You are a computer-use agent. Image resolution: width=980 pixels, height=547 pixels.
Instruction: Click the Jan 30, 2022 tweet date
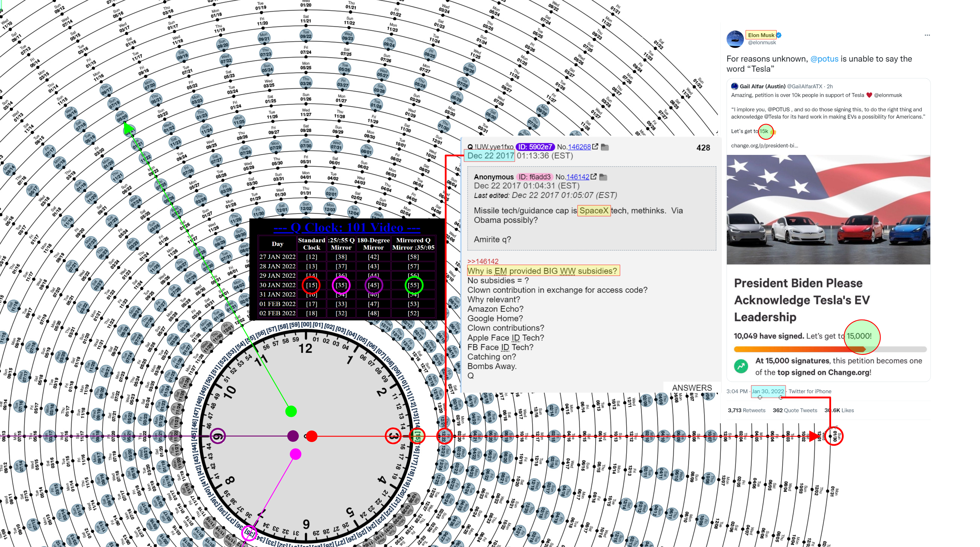coord(768,391)
